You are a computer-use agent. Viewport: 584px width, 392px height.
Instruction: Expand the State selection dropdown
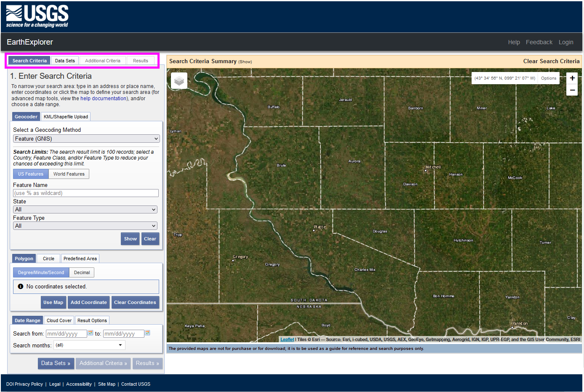tap(85, 209)
